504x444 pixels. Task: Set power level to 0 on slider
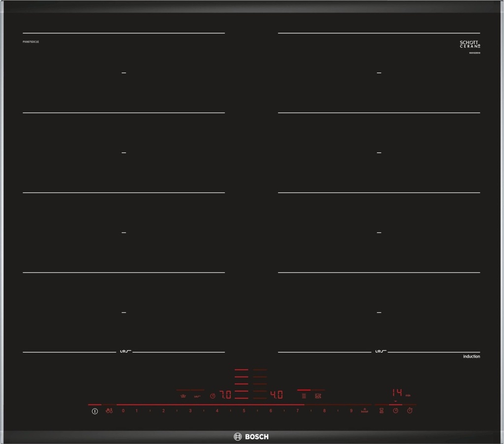coord(124,411)
